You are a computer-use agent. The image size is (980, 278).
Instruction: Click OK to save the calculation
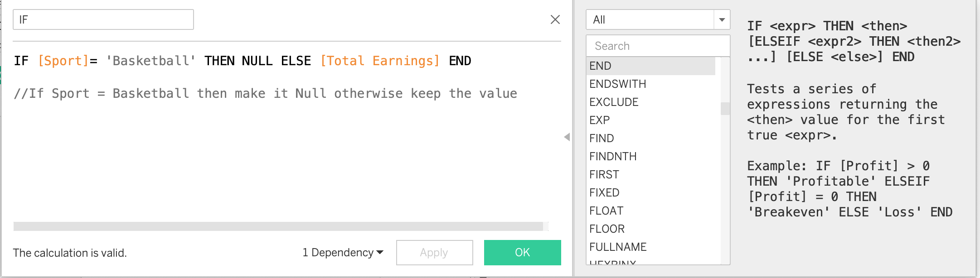point(522,253)
